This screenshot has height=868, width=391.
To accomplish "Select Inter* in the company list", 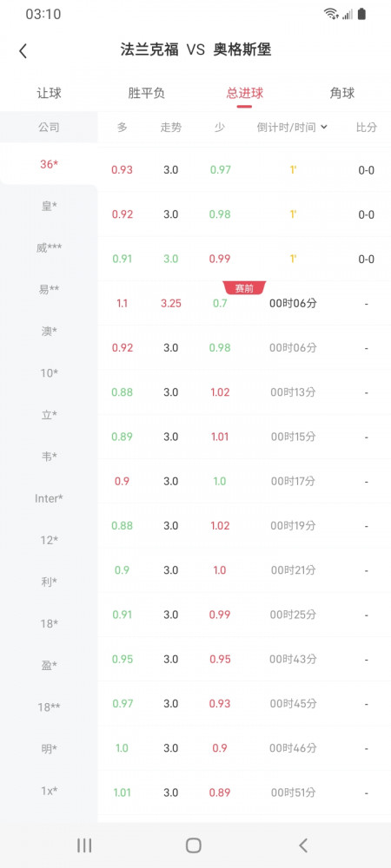I will pyautogui.click(x=49, y=498).
